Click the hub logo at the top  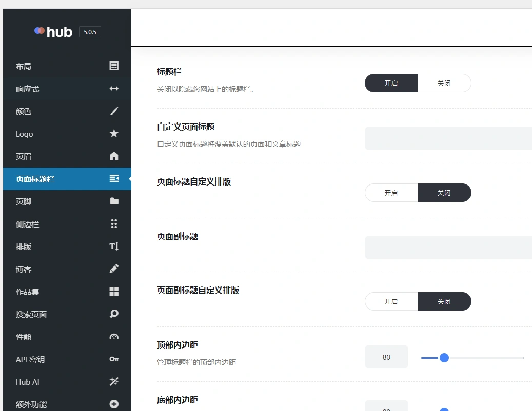tap(53, 31)
